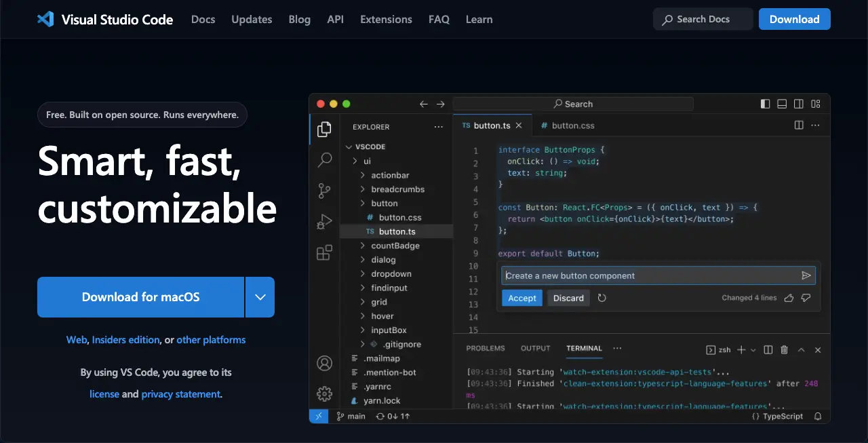Click the Accept button
868x443 pixels.
(x=522, y=298)
